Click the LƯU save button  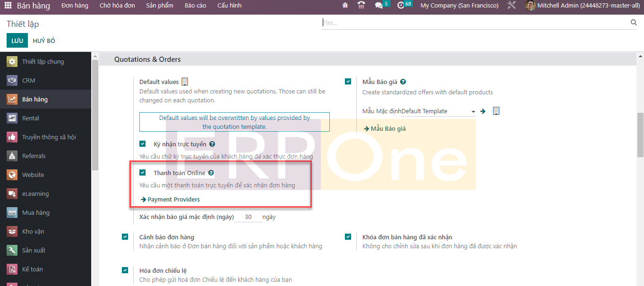(17, 41)
